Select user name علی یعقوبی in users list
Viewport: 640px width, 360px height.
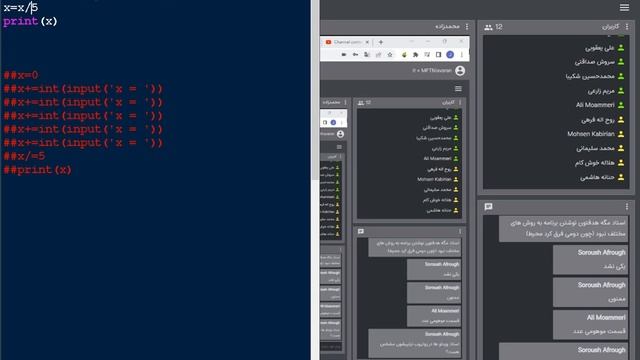pyautogui.click(x=600, y=48)
